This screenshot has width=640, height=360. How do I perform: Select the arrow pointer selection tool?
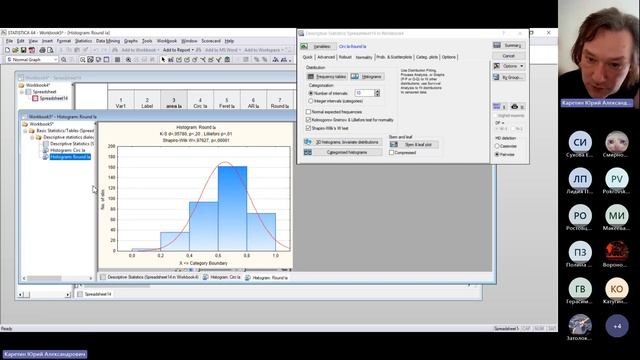tap(163, 60)
